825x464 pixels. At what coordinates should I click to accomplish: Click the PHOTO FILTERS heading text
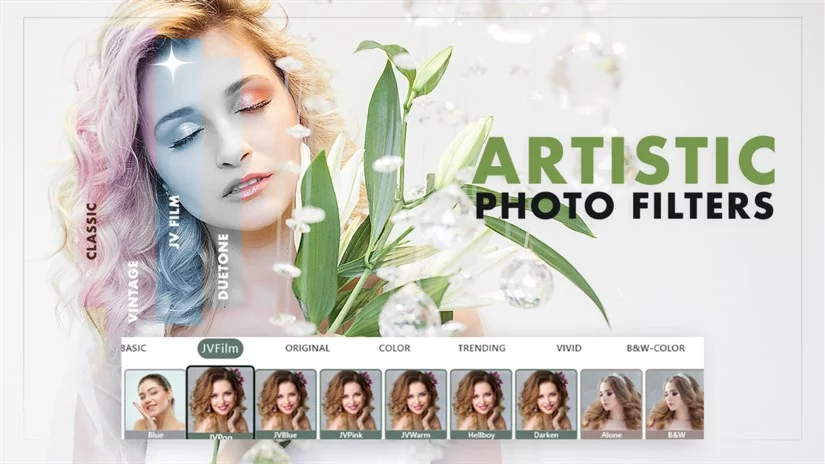pos(625,205)
